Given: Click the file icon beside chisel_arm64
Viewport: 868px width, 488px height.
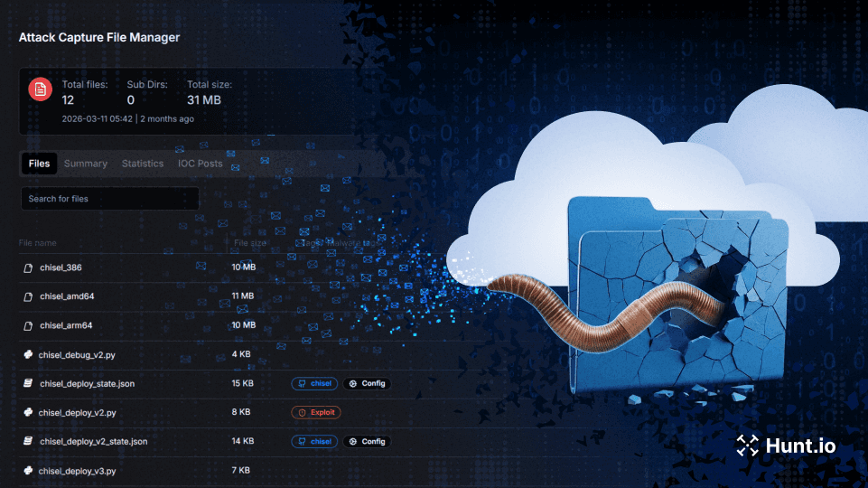Looking at the screenshot, I should tap(28, 325).
